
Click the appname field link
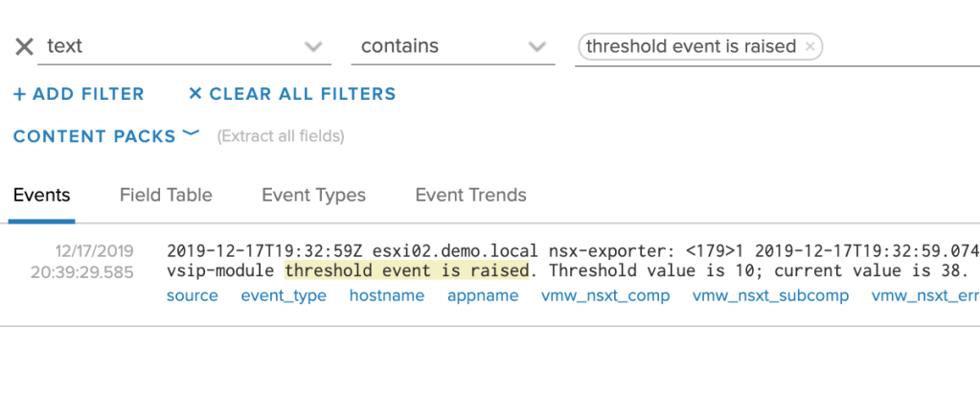pos(483,295)
